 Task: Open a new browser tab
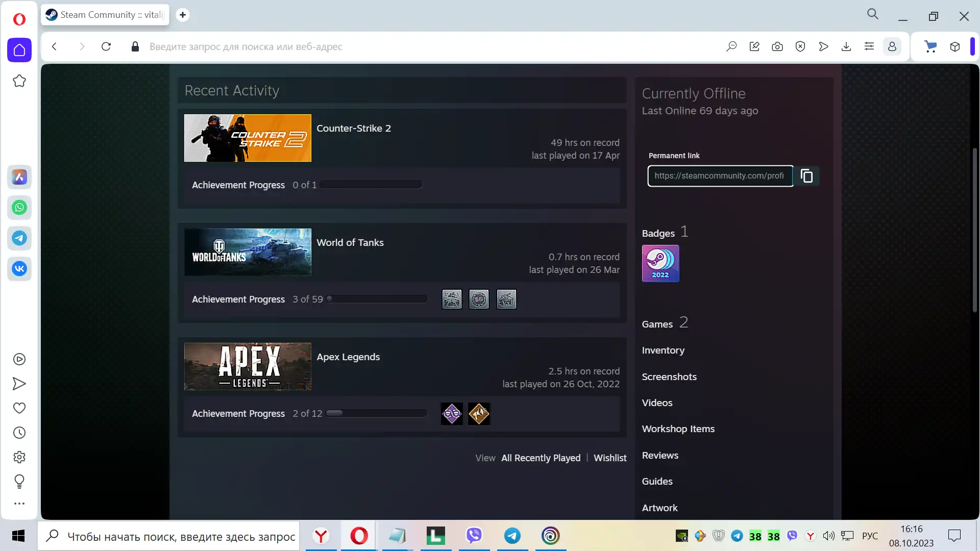pos(183,15)
